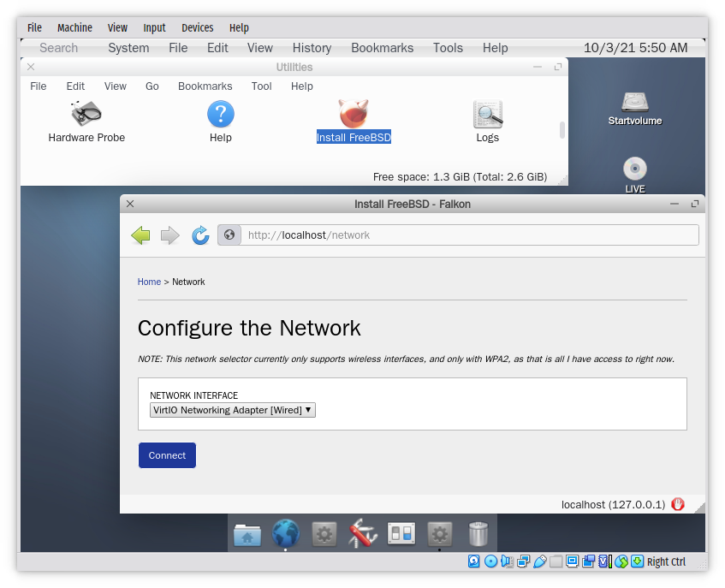Click the browser back arrow
This screenshot has height=588, width=725.
140,235
